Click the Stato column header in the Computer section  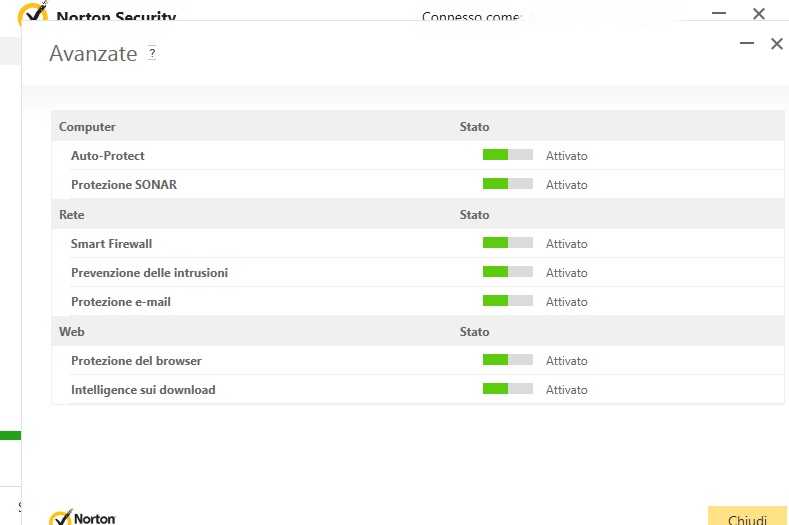[x=474, y=127]
